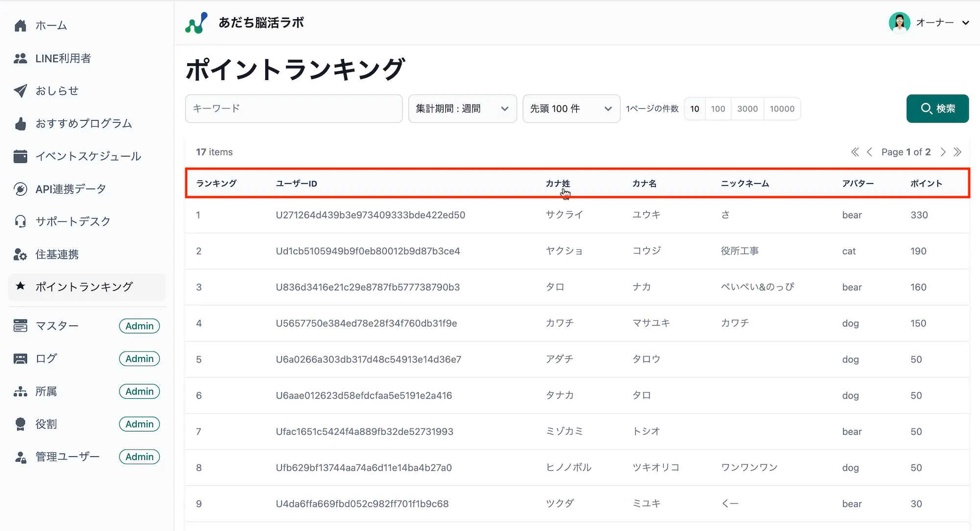980x531 pixels.
Task: Click the キーワード search input field
Action: pos(294,109)
